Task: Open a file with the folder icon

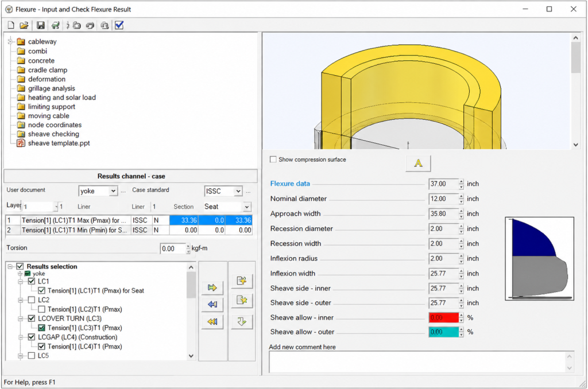Action: coord(24,25)
